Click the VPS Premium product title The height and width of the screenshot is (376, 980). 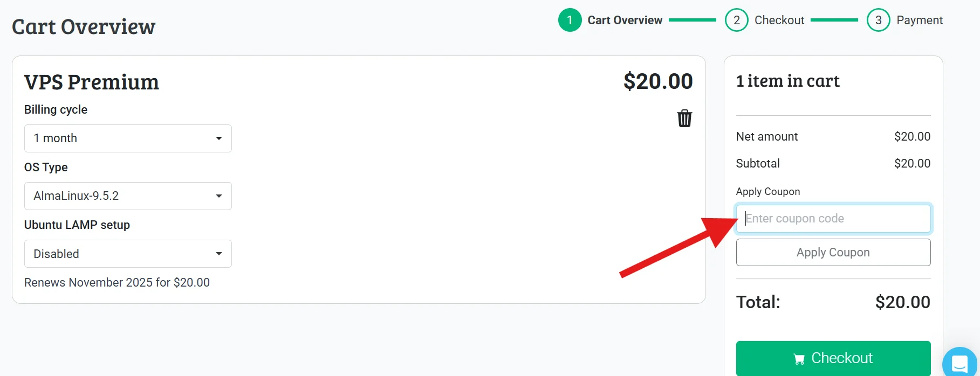point(92,82)
